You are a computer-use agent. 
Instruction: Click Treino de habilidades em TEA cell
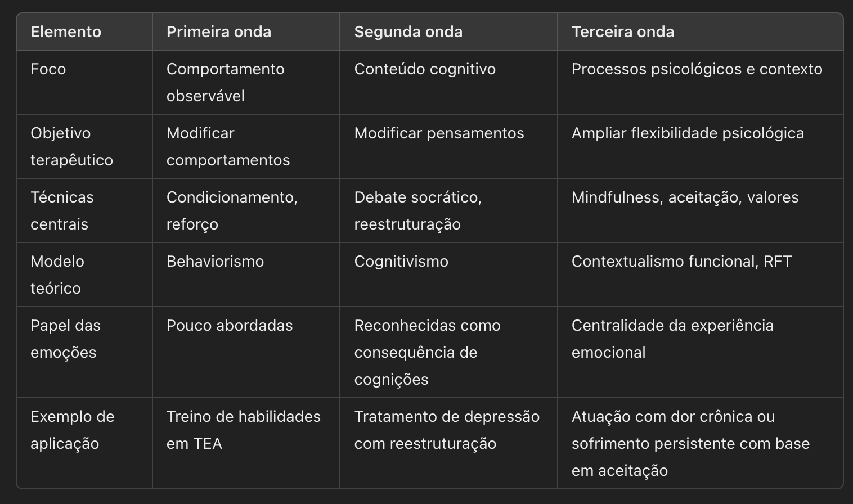tap(246, 443)
